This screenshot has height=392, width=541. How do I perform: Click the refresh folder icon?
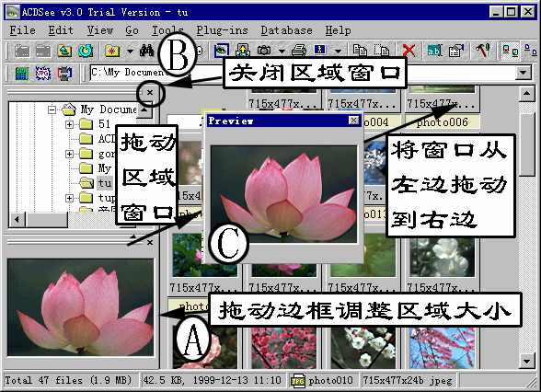coord(86,52)
